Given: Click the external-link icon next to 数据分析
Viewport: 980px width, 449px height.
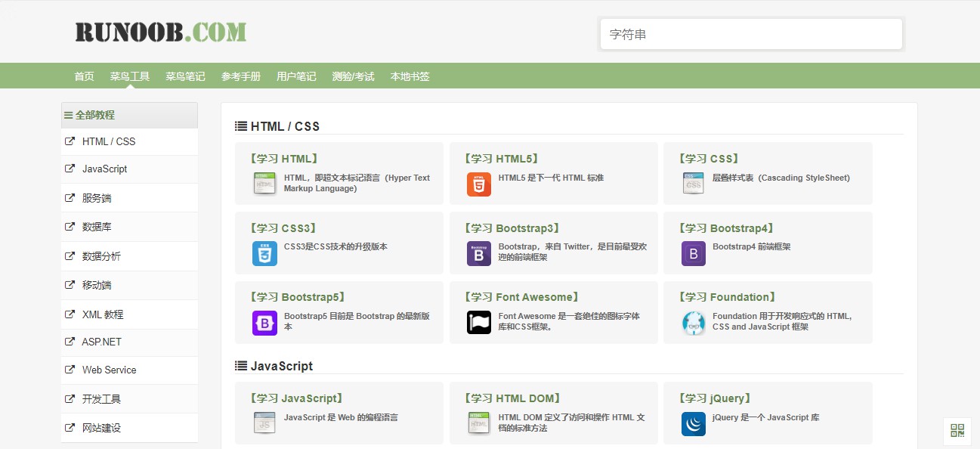Looking at the screenshot, I should coord(70,256).
